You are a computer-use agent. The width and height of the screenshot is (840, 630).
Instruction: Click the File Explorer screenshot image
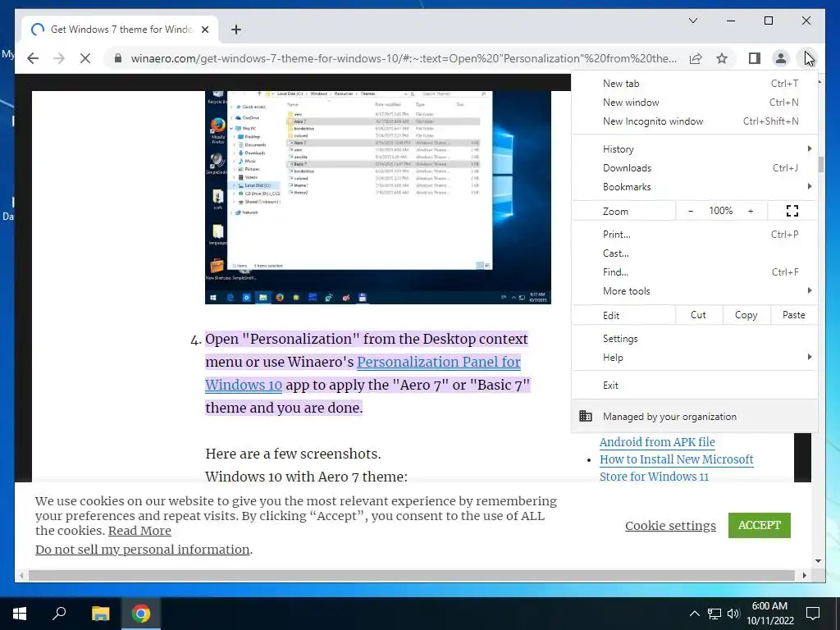click(x=378, y=197)
